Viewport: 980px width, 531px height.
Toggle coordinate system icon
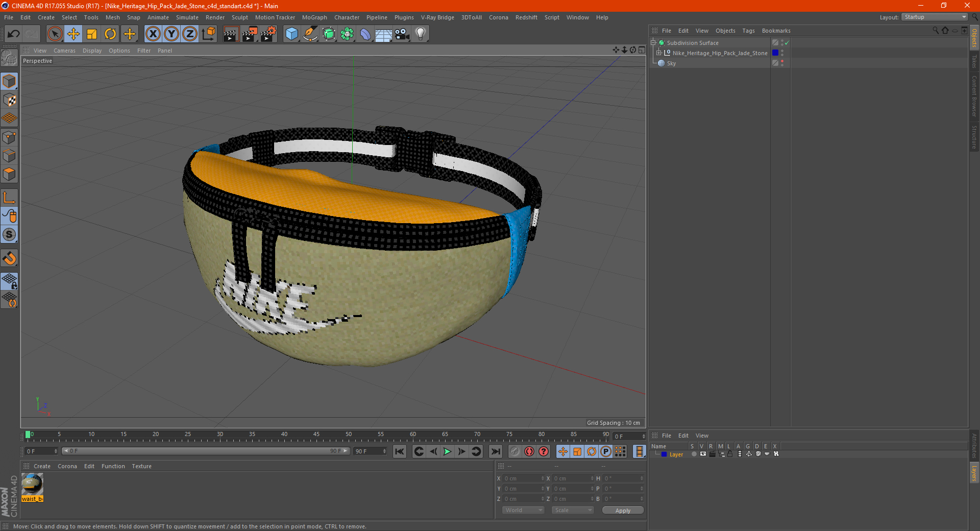coord(208,34)
